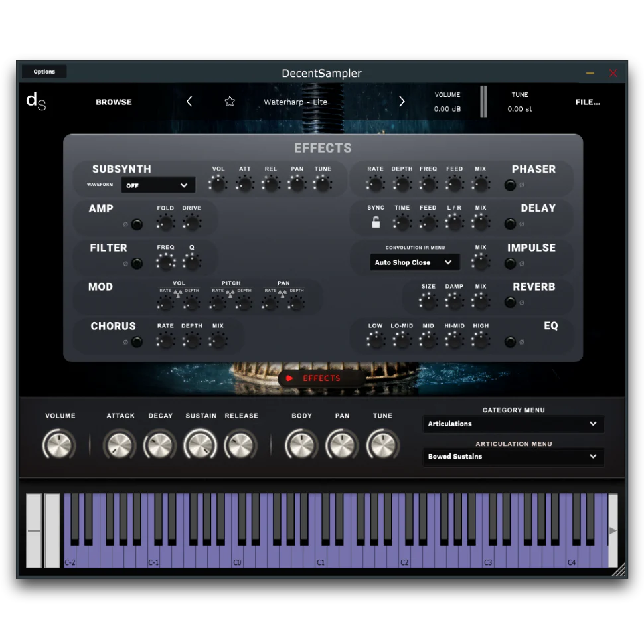Screen dimensions: 644x644
Task: Click the resize grip at window corner
Action: pyautogui.click(x=618, y=570)
